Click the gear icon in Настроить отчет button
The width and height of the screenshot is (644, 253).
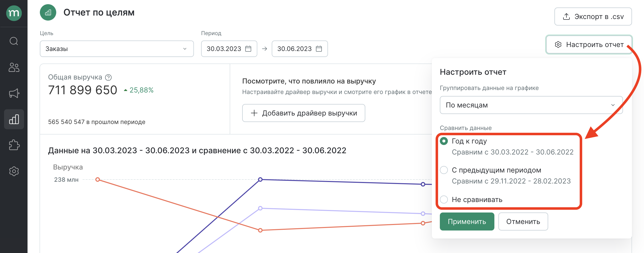(x=558, y=45)
